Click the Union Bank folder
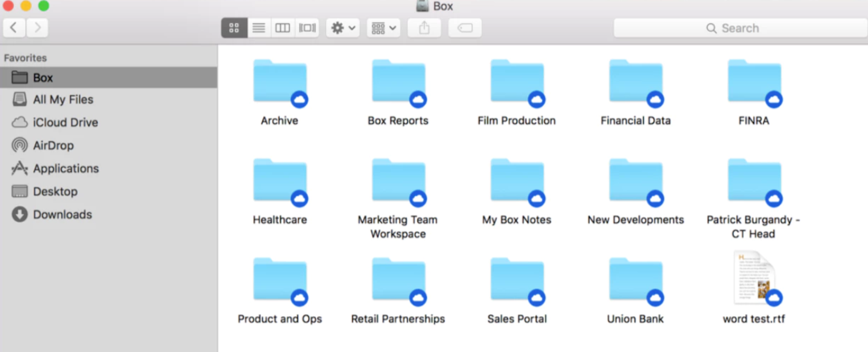 tap(635, 281)
